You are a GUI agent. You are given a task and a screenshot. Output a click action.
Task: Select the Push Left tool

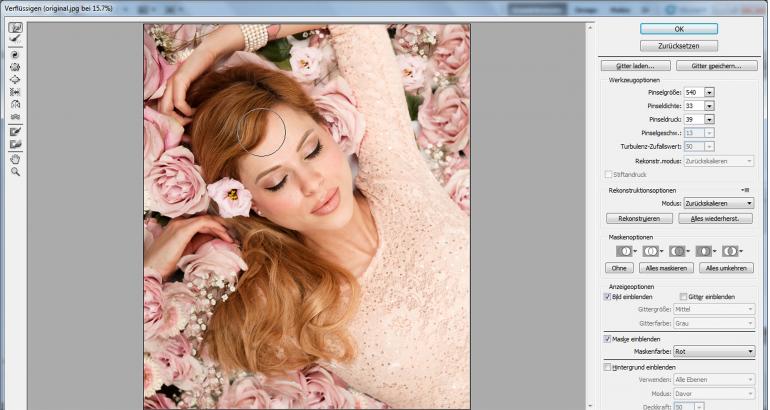click(x=15, y=92)
